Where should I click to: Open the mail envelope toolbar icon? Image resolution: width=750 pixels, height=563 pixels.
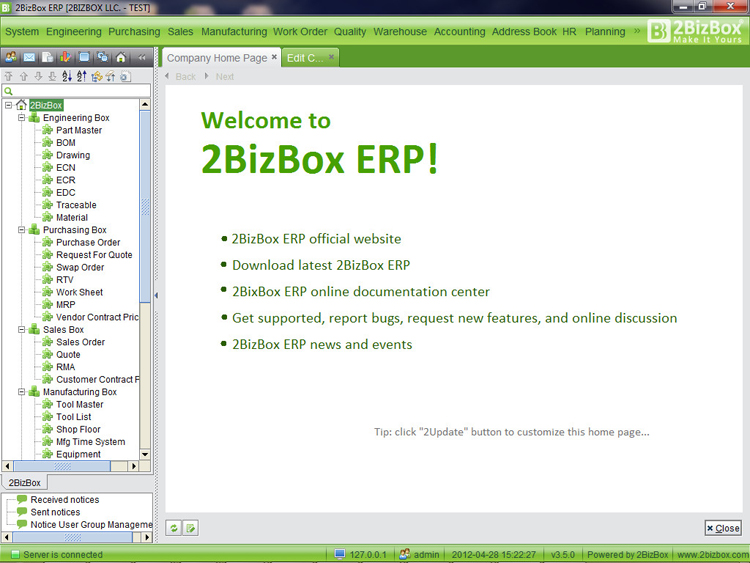[x=29, y=57]
